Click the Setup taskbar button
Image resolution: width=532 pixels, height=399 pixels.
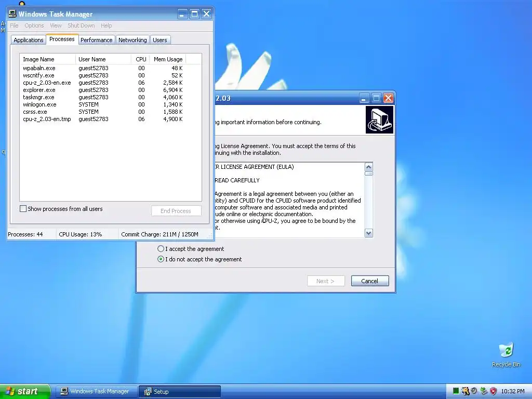[180, 392]
